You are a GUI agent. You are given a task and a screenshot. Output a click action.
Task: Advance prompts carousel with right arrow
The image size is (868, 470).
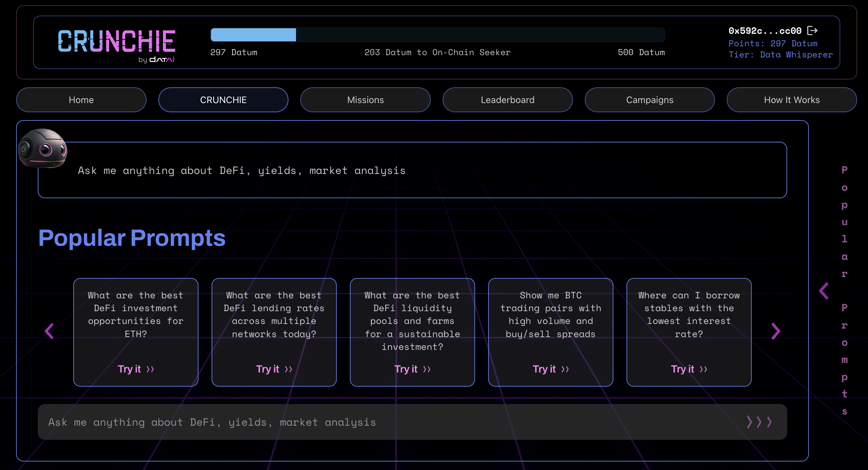775,331
